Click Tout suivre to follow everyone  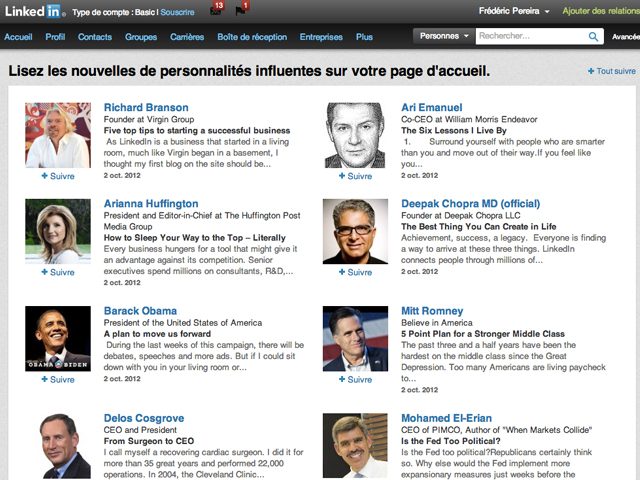tap(611, 71)
